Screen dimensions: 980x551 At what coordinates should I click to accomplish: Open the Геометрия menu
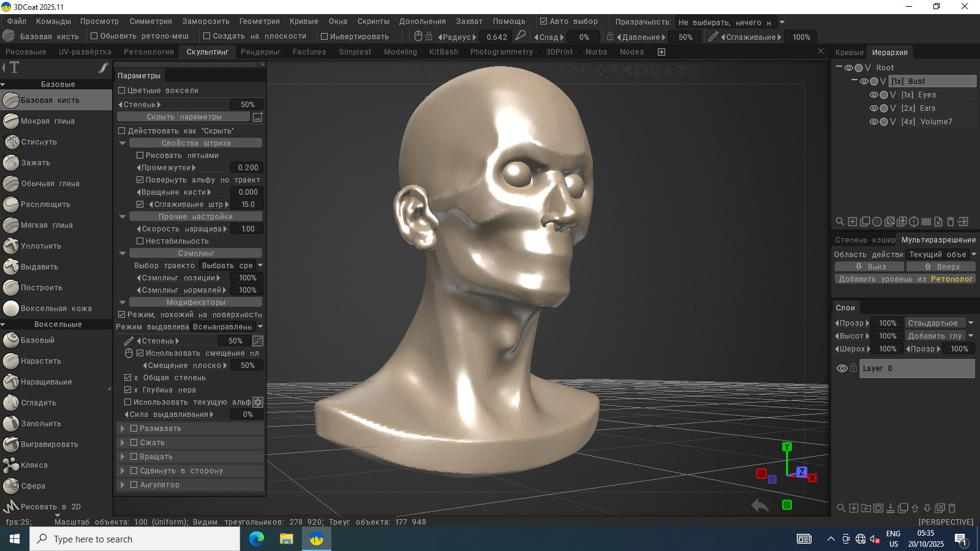pyautogui.click(x=259, y=21)
